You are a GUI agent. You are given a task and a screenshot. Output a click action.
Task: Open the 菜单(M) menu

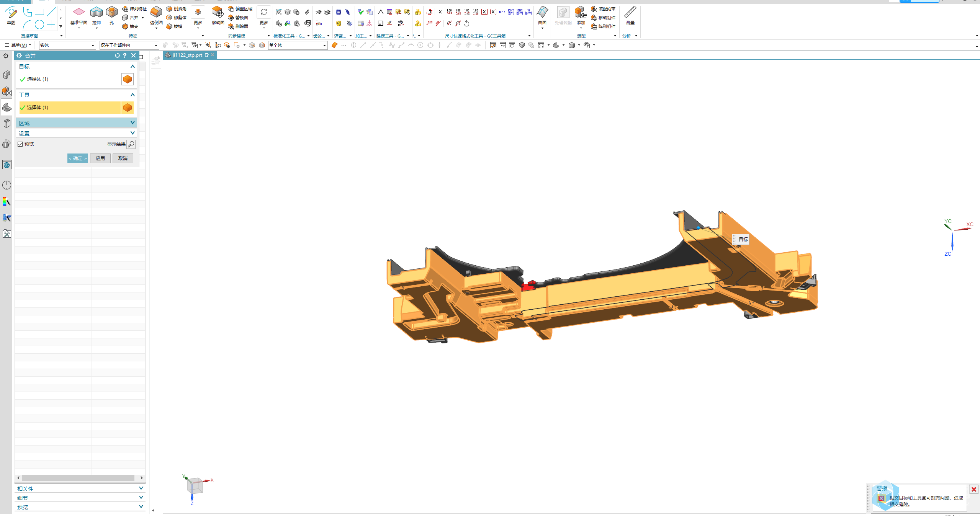coord(18,45)
